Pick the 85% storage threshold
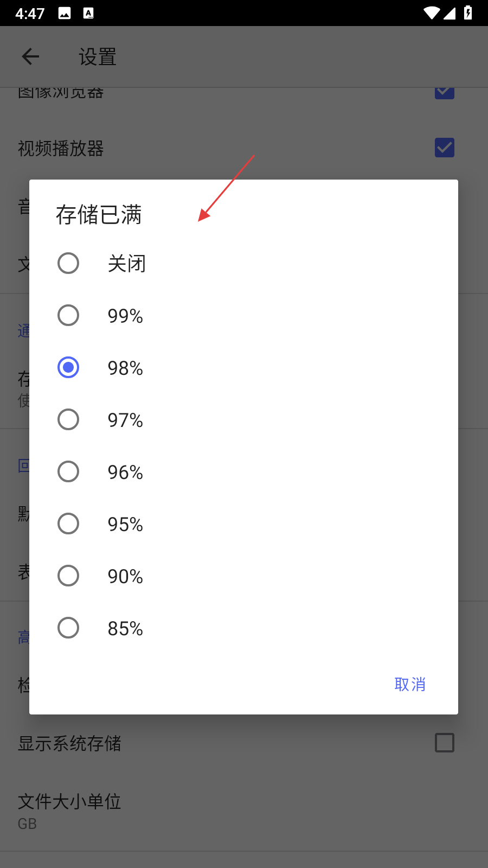The width and height of the screenshot is (488, 868). 68,628
